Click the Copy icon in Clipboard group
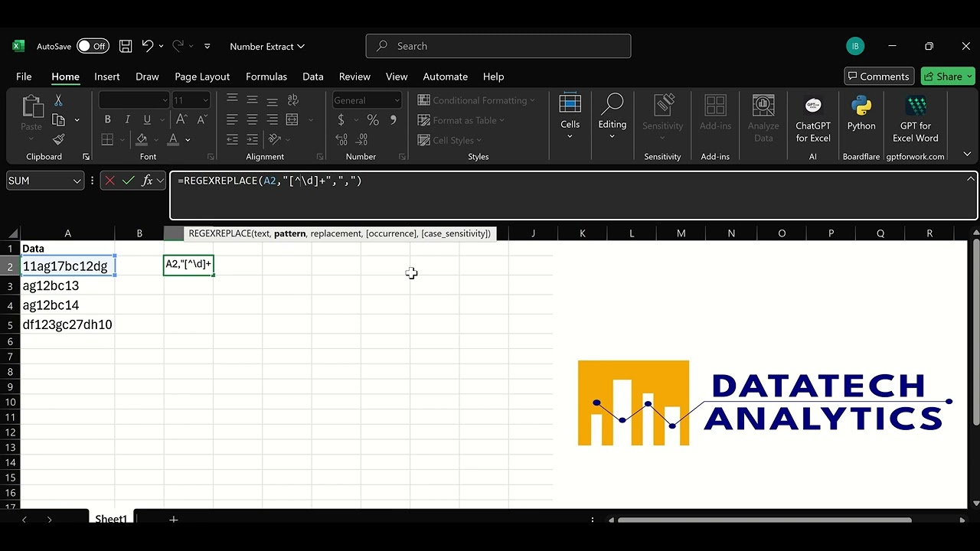The width and height of the screenshot is (980, 551). point(59,120)
